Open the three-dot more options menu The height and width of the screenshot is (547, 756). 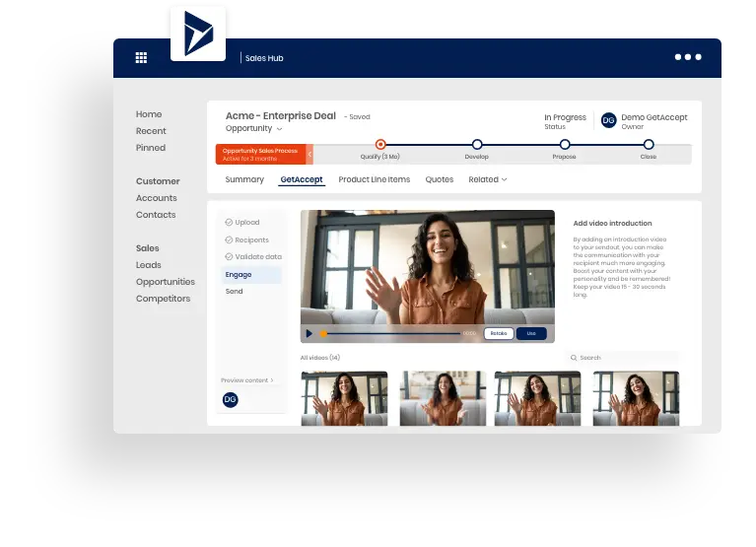pyautogui.click(x=688, y=57)
